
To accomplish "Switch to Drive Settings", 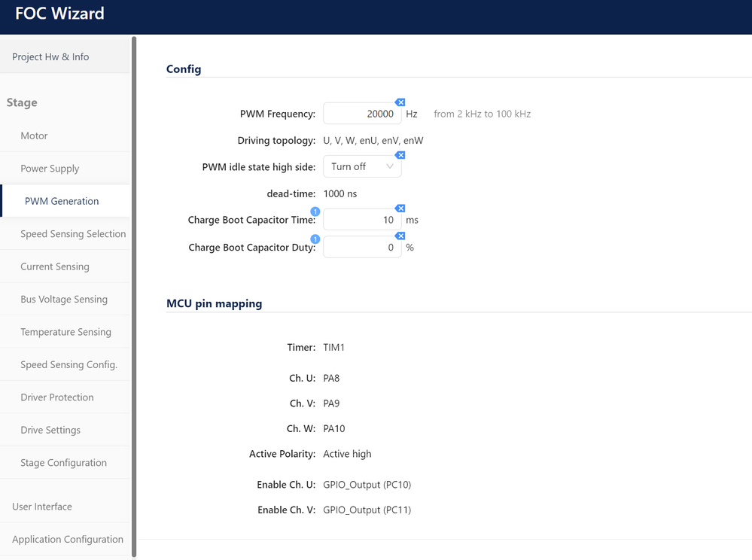I will (50, 431).
